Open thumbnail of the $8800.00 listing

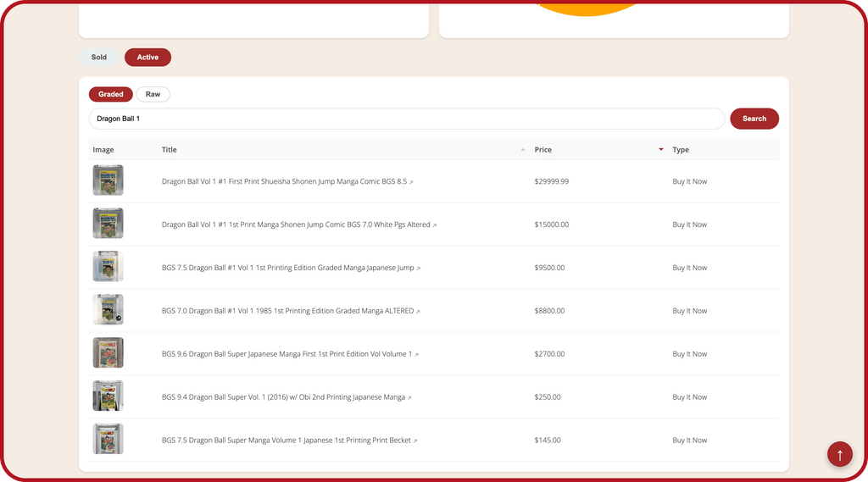tap(108, 310)
